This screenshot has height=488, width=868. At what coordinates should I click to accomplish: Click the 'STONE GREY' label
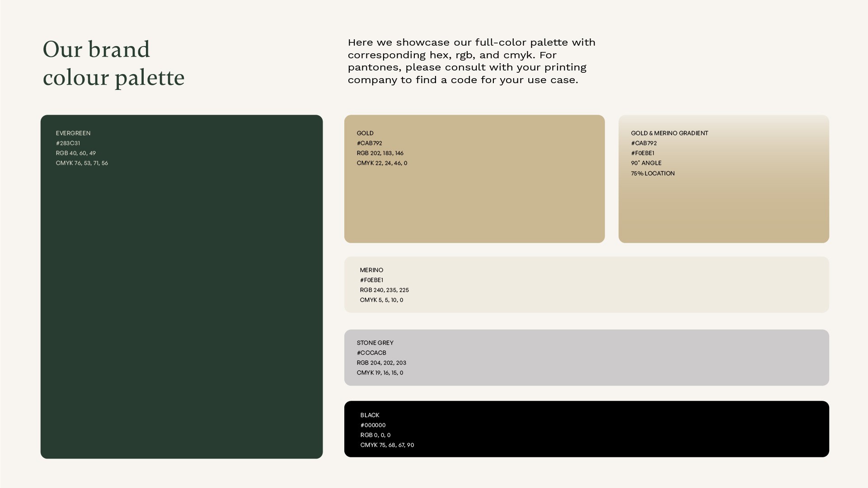coord(375,343)
